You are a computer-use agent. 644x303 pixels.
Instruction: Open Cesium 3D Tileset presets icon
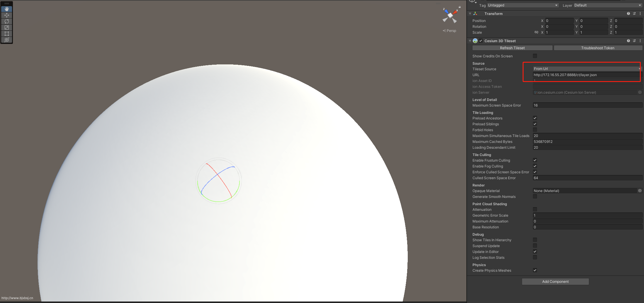[634, 41]
